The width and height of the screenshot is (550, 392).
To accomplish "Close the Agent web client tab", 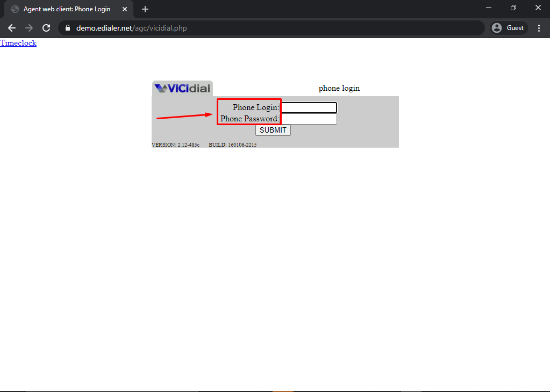I will [125, 9].
